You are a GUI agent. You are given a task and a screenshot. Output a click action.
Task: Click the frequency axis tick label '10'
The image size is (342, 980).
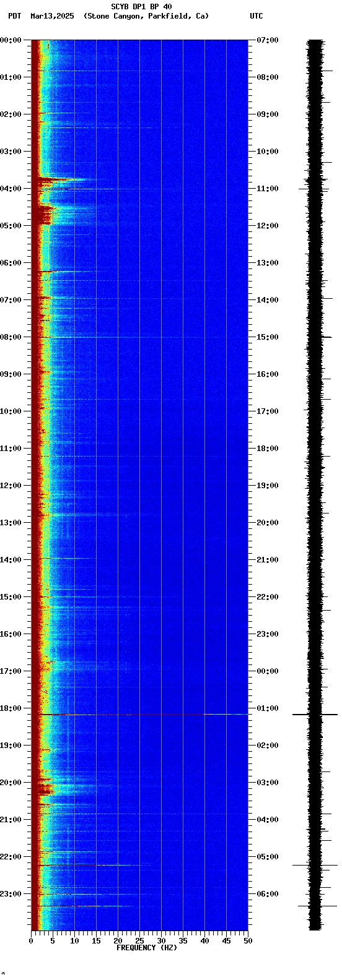[x=74, y=941]
